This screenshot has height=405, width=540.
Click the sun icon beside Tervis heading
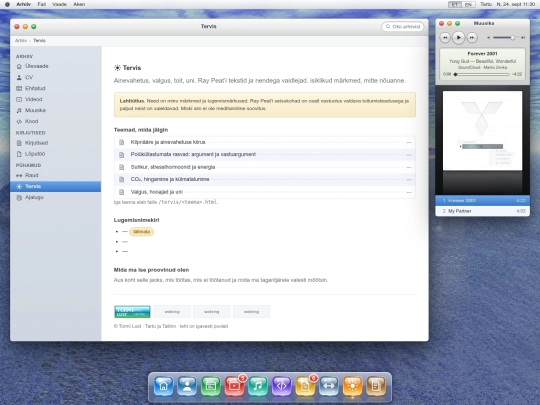click(x=117, y=68)
